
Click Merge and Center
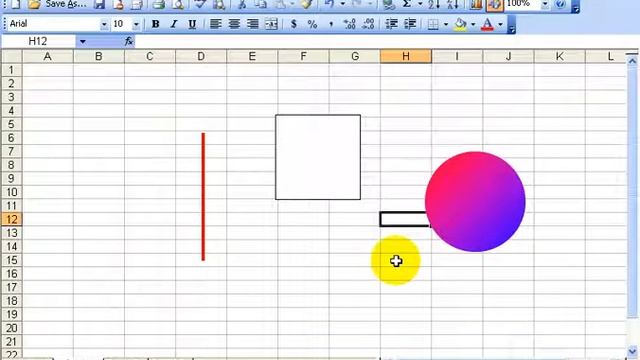(271, 24)
